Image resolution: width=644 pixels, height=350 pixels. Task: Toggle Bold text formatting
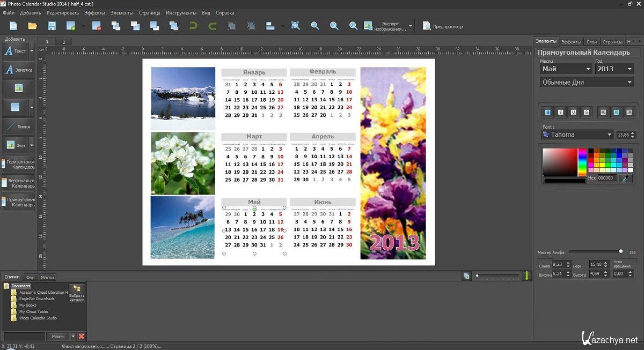click(x=547, y=112)
